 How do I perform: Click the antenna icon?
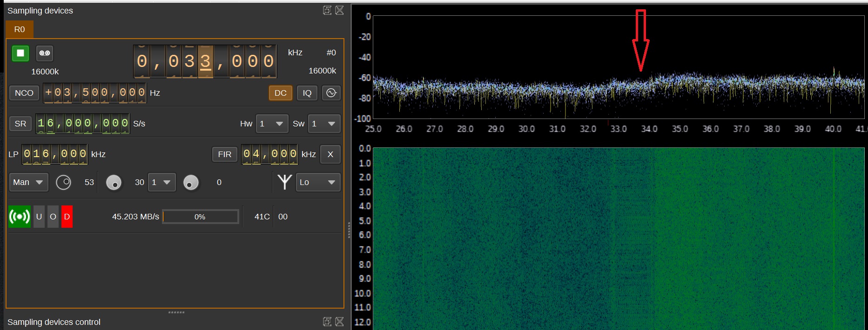(x=284, y=182)
